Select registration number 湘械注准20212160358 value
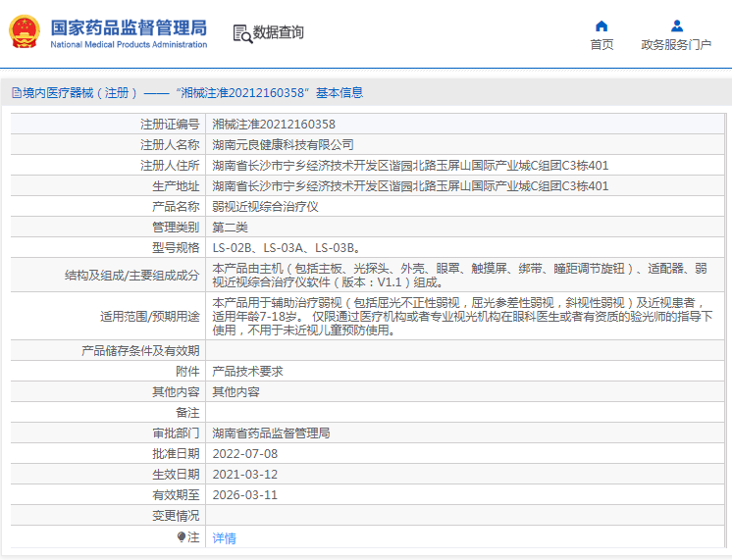 pyautogui.click(x=274, y=125)
